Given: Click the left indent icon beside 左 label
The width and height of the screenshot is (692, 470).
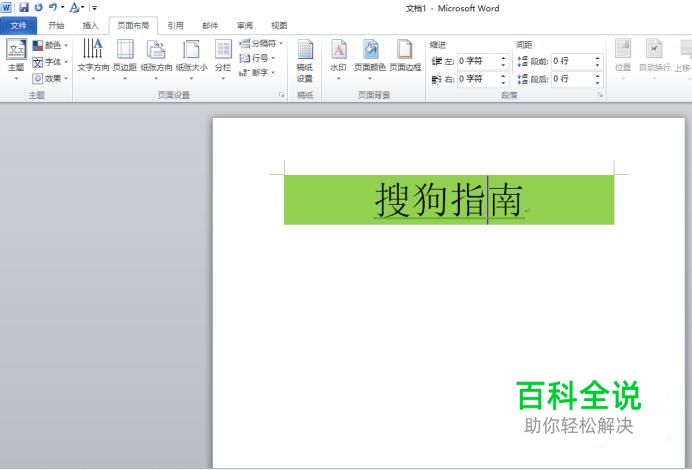Looking at the screenshot, I should (436, 61).
